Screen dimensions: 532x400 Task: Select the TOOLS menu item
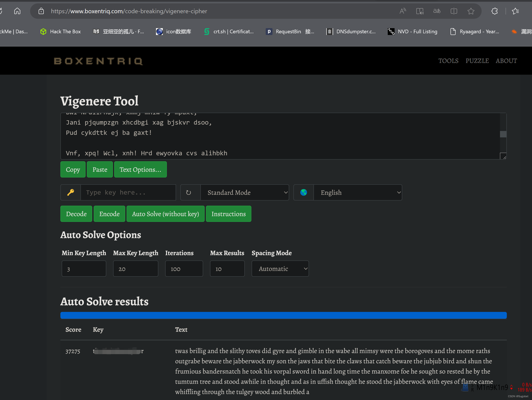tap(449, 61)
